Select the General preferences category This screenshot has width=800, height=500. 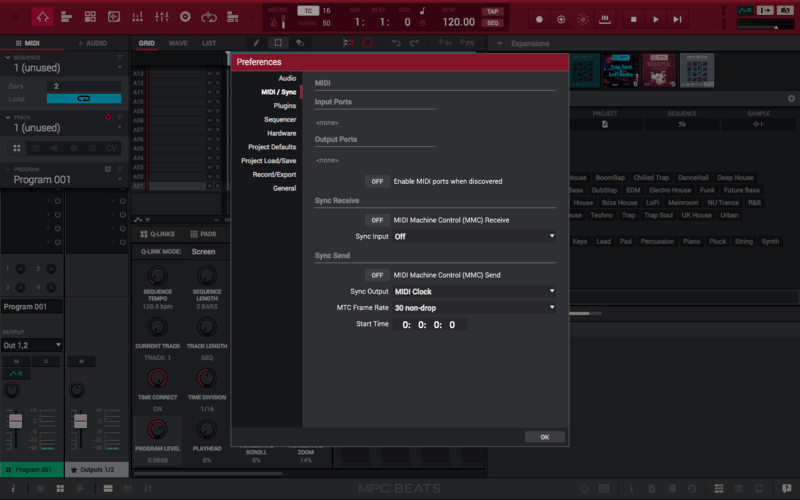click(x=284, y=188)
